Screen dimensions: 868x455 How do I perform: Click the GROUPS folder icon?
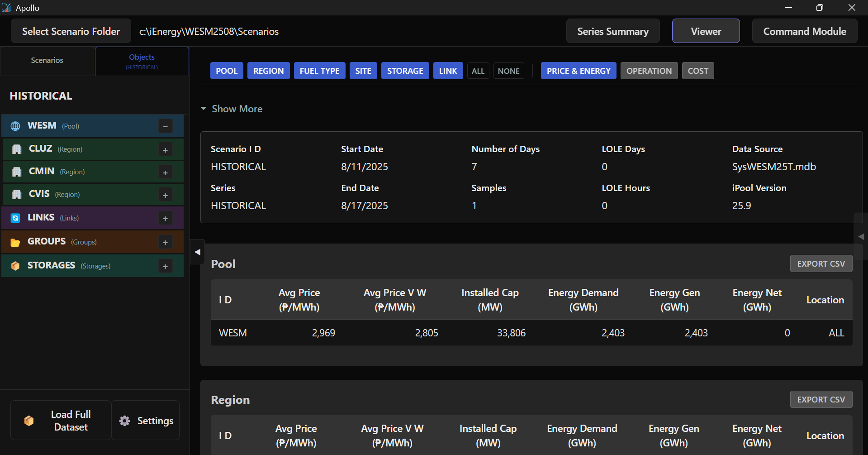click(x=15, y=242)
